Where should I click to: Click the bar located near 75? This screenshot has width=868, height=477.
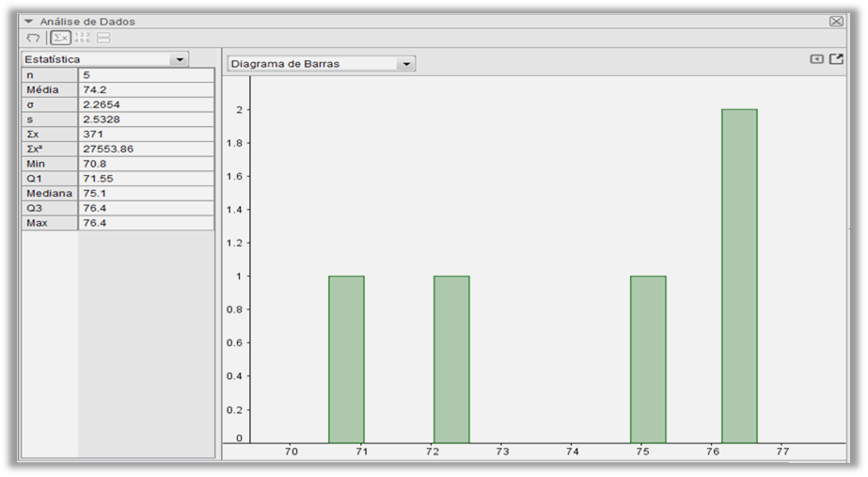(648, 358)
